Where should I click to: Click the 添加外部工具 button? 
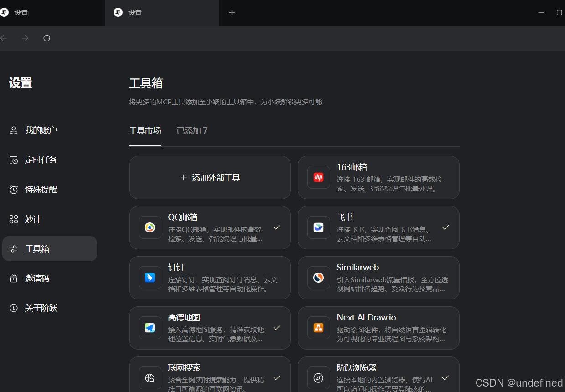[210, 177]
